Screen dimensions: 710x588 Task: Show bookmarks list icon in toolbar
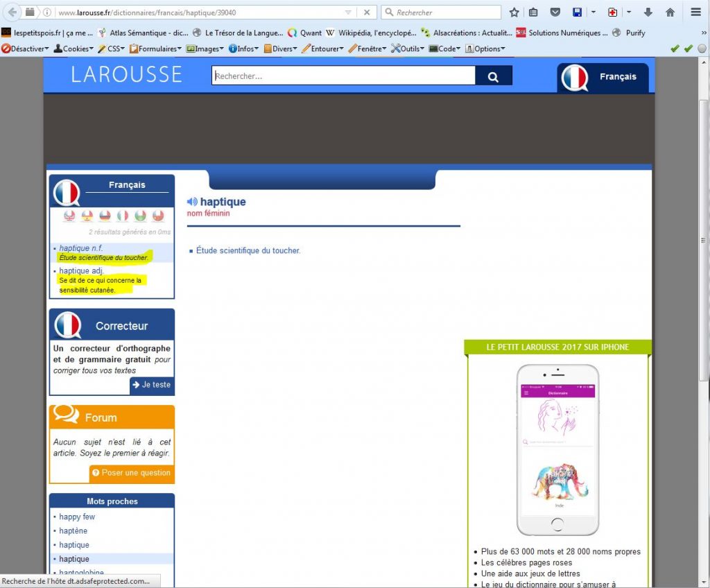pos(533,12)
